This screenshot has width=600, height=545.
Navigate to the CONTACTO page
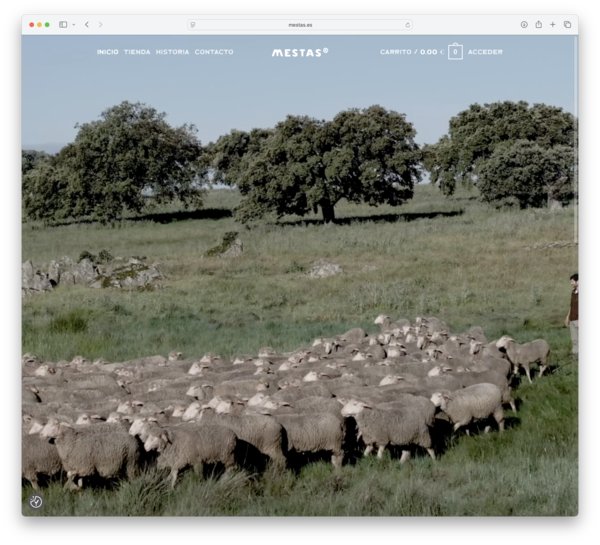click(214, 52)
